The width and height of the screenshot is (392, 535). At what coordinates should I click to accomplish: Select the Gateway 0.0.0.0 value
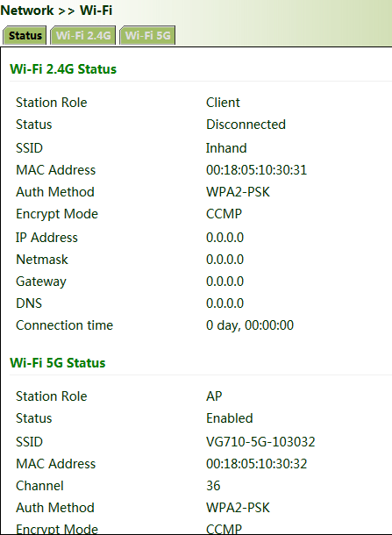225,282
